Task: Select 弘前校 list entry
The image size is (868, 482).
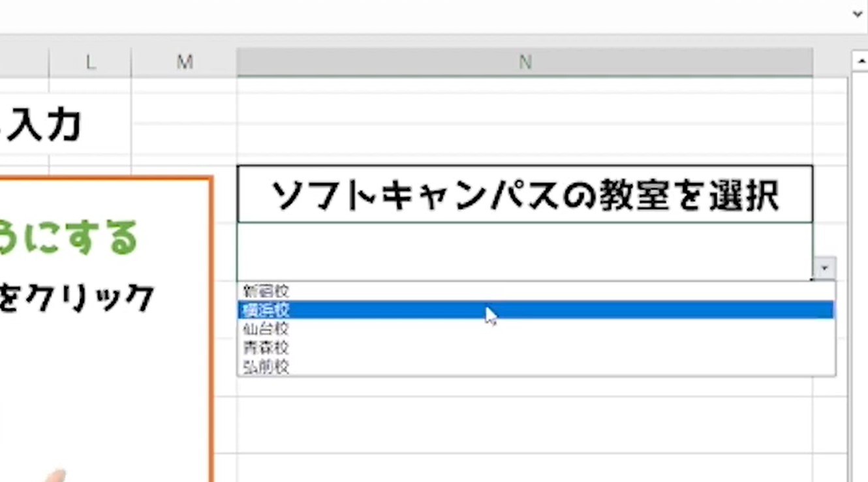Action: [536, 366]
